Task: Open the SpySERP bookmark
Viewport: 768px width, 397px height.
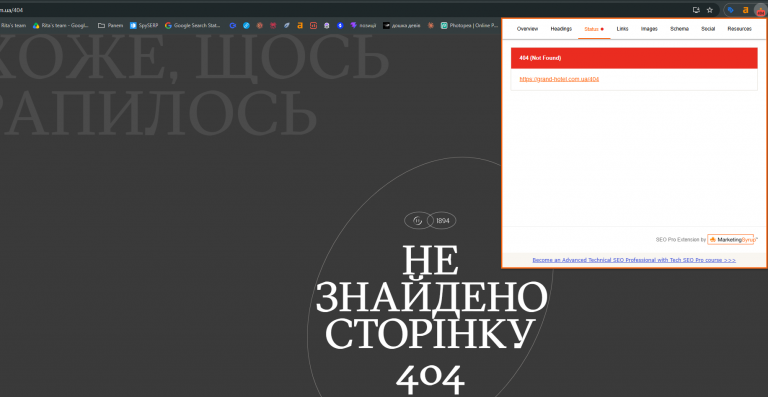Action: (x=144, y=25)
